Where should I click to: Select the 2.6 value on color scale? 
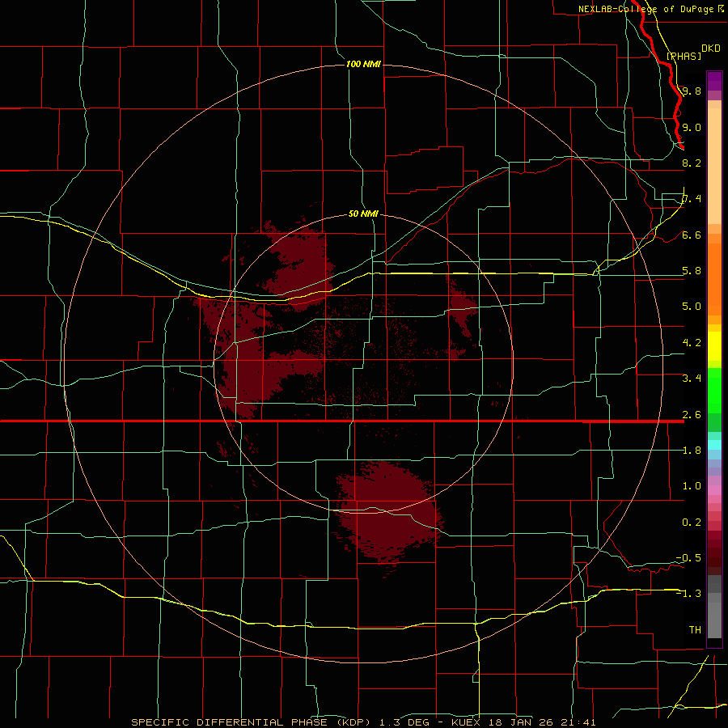pyautogui.click(x=692, y=415)
